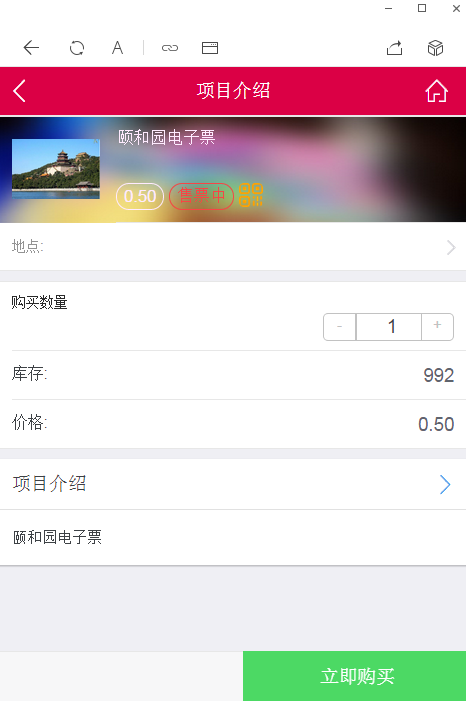466x701 pixels.
Task: Click the copy link chain icon
Action: 170,48
